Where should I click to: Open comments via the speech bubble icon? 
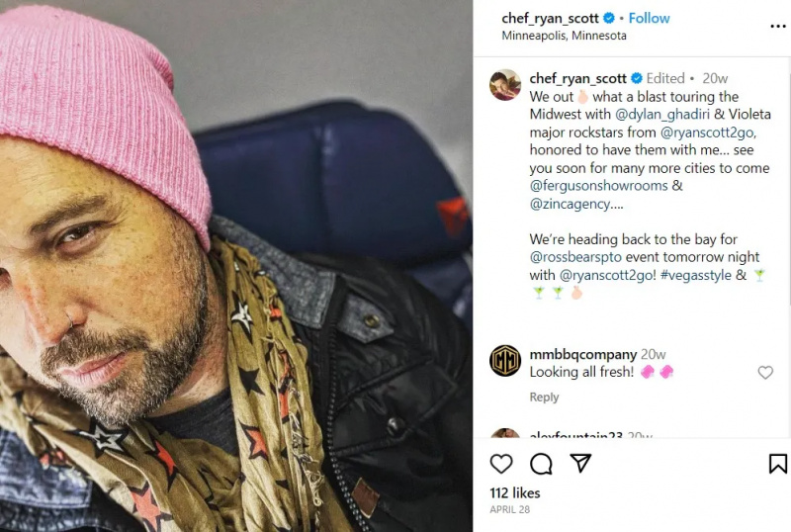[x=541, y=464]
